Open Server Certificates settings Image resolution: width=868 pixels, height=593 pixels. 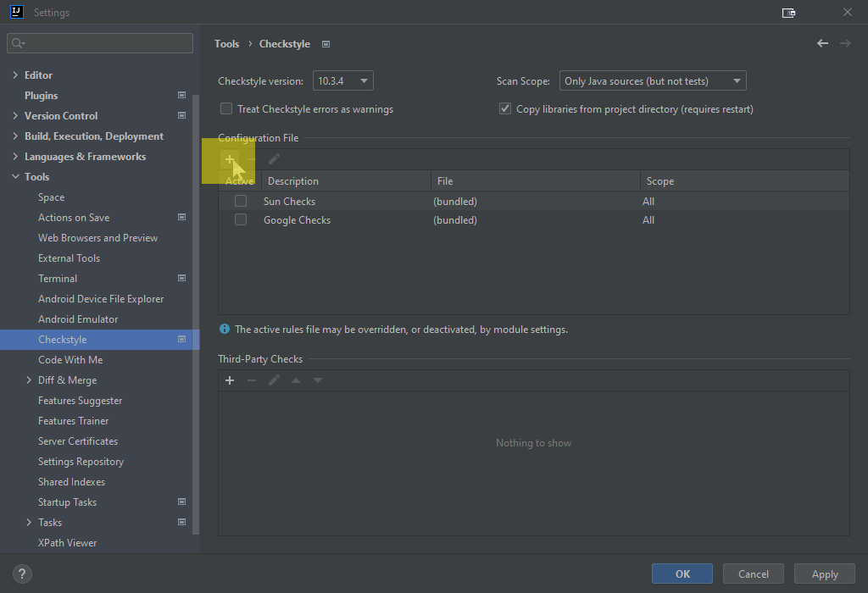pyautogui.click(x=78, y=441)
